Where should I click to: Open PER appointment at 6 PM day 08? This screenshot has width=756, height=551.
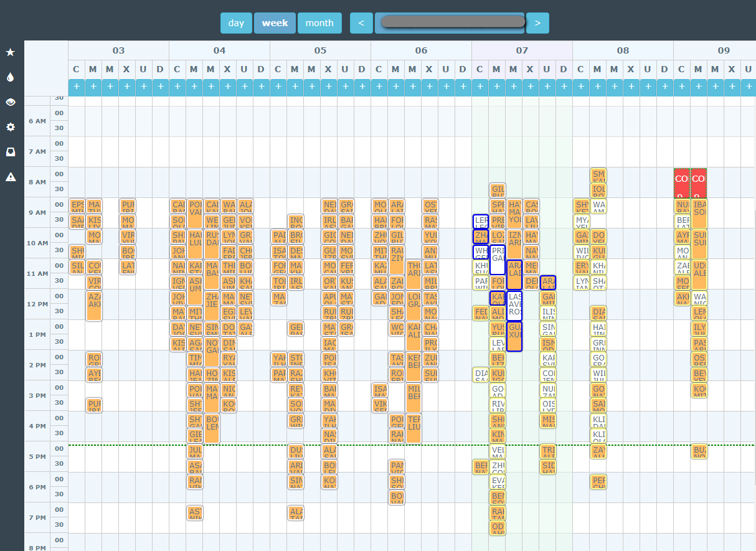598,481
